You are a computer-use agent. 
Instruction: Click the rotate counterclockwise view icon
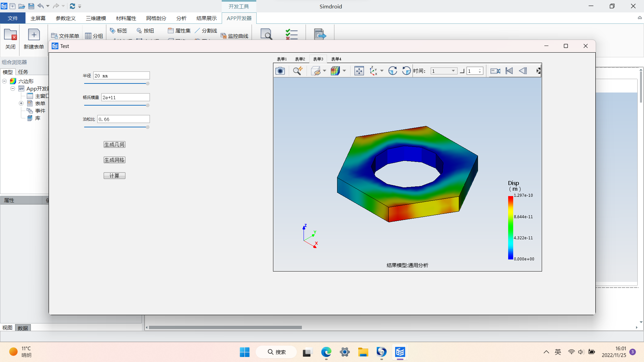tap(407, 71)
